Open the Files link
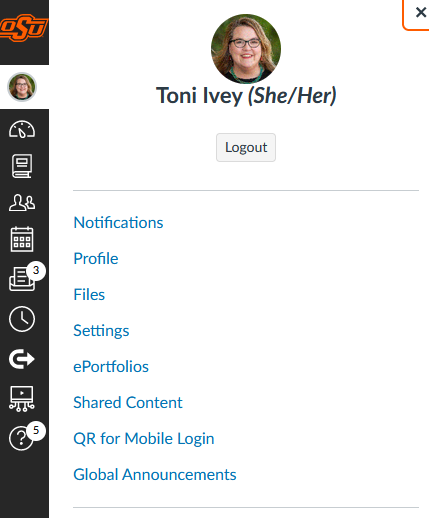429x518 pixels. pos(89,294)
